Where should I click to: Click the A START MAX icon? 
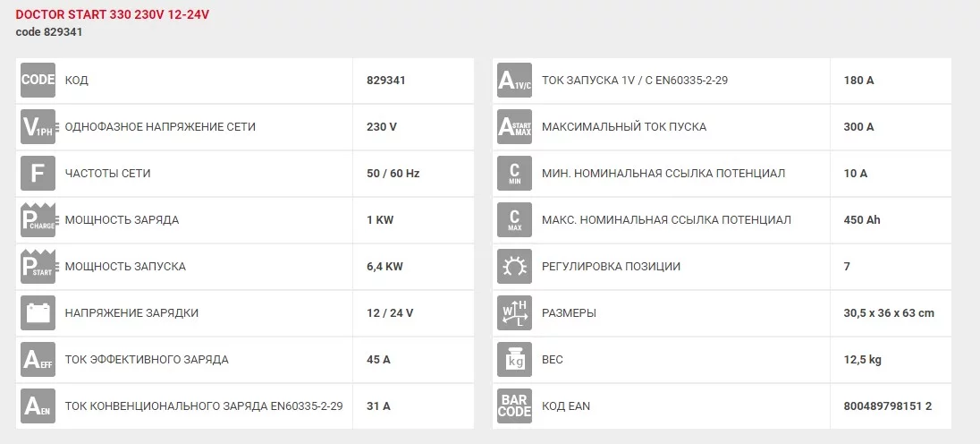click(x=514, y=127)
